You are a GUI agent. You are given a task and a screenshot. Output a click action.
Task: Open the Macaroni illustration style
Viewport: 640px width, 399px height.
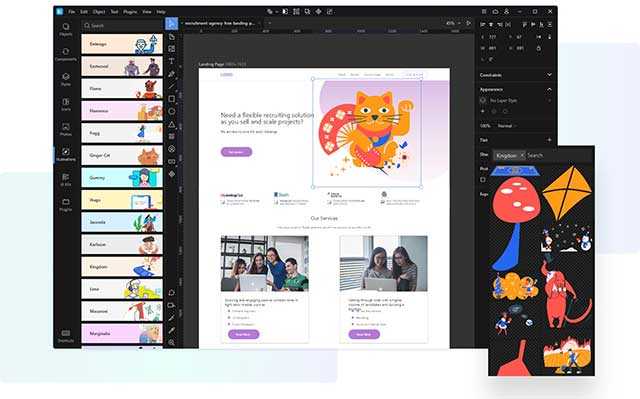click(122, 311)
